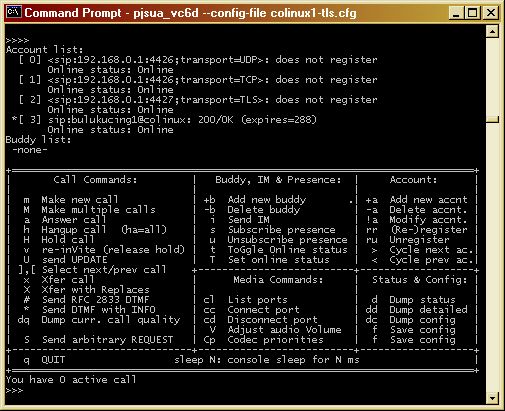Click the scrollbar up arrow
Image resolution: width=505 pixels, height=411 pixels.
tap(492, 32)
